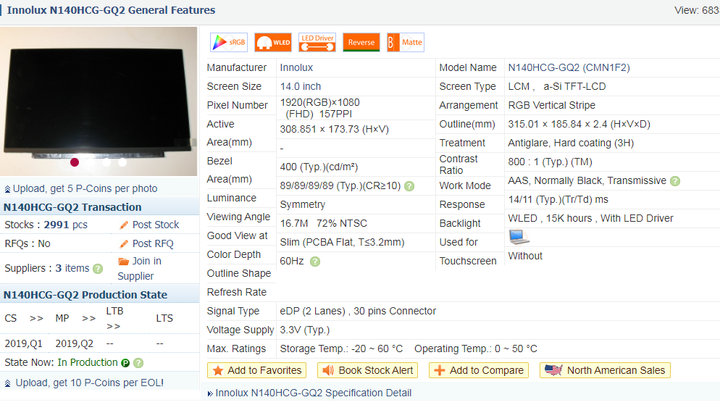Click Upload, get 5 P-Coins per photo
This screenshot has height=405, width=720.
(x=85, y=189)
